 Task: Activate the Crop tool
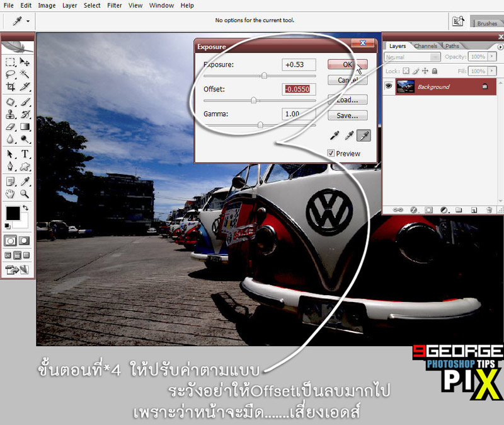click(x=10, y=86)
